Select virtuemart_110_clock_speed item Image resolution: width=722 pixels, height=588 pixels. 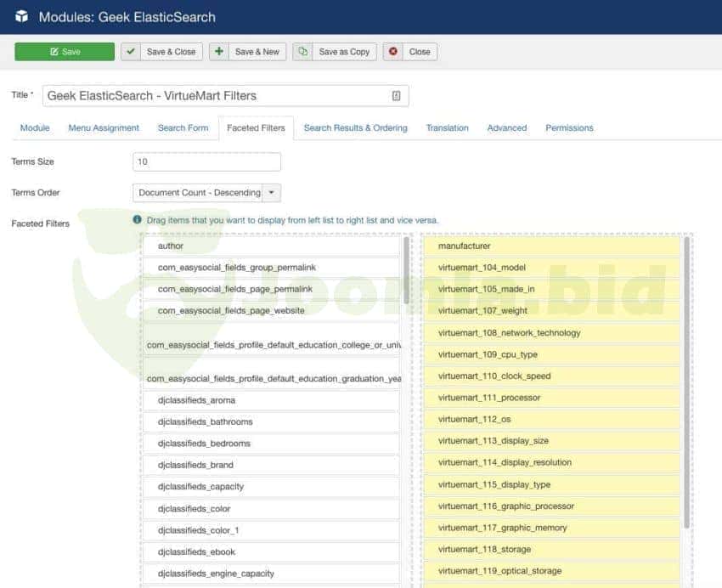pos(551,376)
